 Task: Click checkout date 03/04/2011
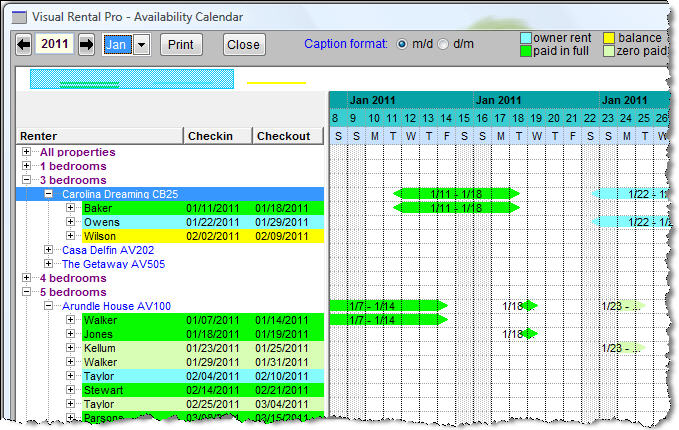[282, 404]
